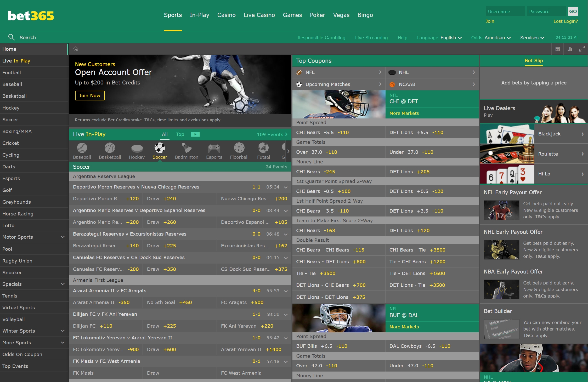Screen dimensions: 588x382
Task: Open the statistics bar chart icon
Action: [570, 49]
